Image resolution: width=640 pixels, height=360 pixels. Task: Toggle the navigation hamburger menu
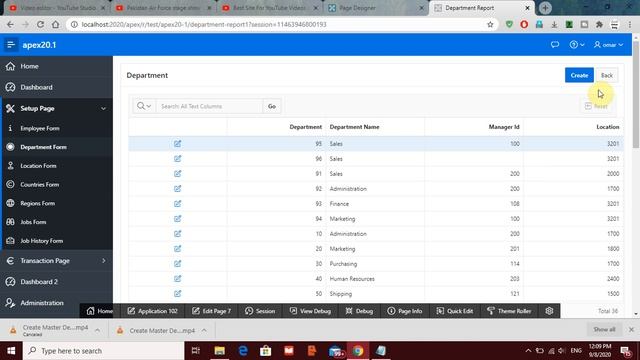(11, 45)
